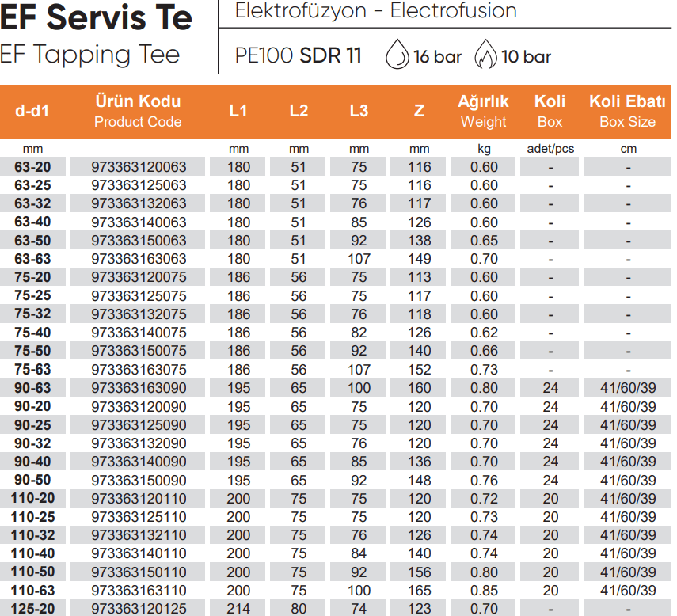The image size is (677, 616).
Task: Select product code 973363125063
Action: 139,185
